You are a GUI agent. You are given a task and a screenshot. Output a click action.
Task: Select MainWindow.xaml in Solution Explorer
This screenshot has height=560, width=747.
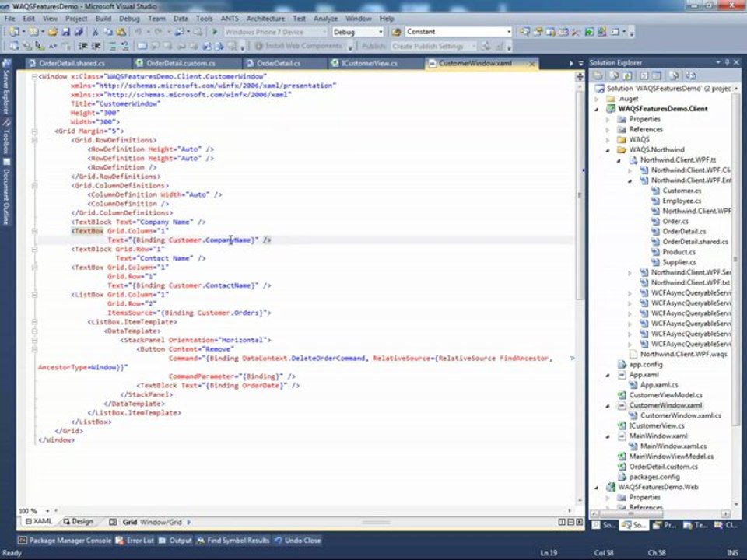658,436
